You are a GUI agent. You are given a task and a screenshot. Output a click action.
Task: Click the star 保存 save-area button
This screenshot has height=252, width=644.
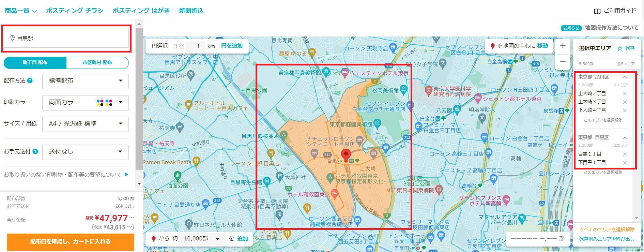click(626, 48)
